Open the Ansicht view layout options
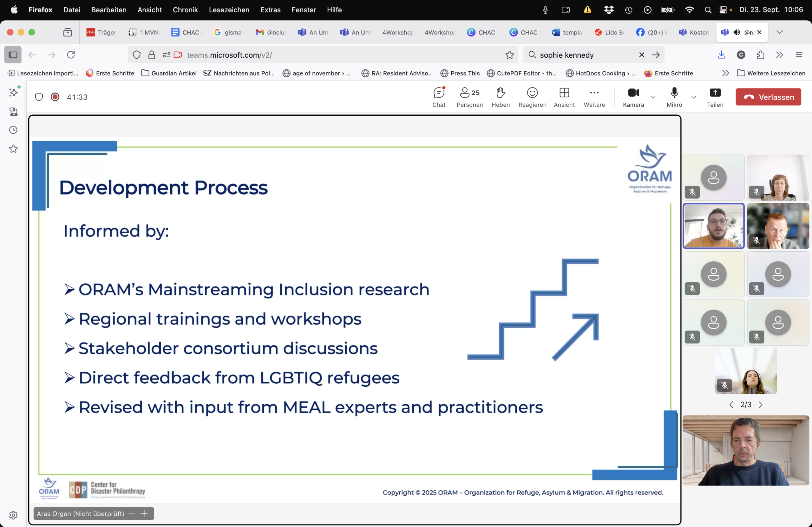Screen dimensions: 812x527 [x=564, y=97]
